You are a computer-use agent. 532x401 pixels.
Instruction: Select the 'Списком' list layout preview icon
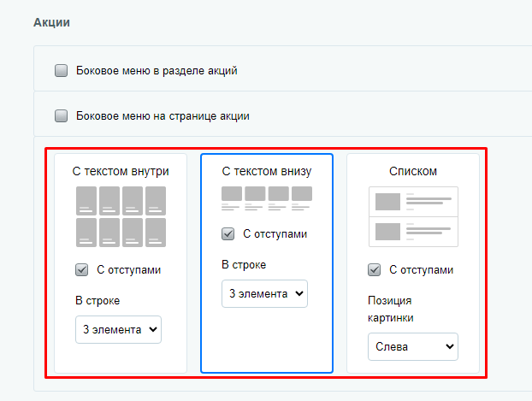click(x=413, y=216)
